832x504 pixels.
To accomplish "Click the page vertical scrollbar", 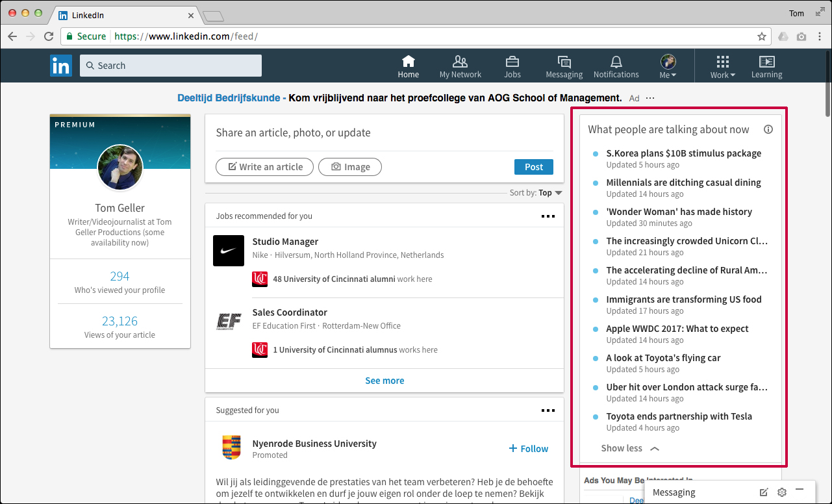I will [827, 83].
